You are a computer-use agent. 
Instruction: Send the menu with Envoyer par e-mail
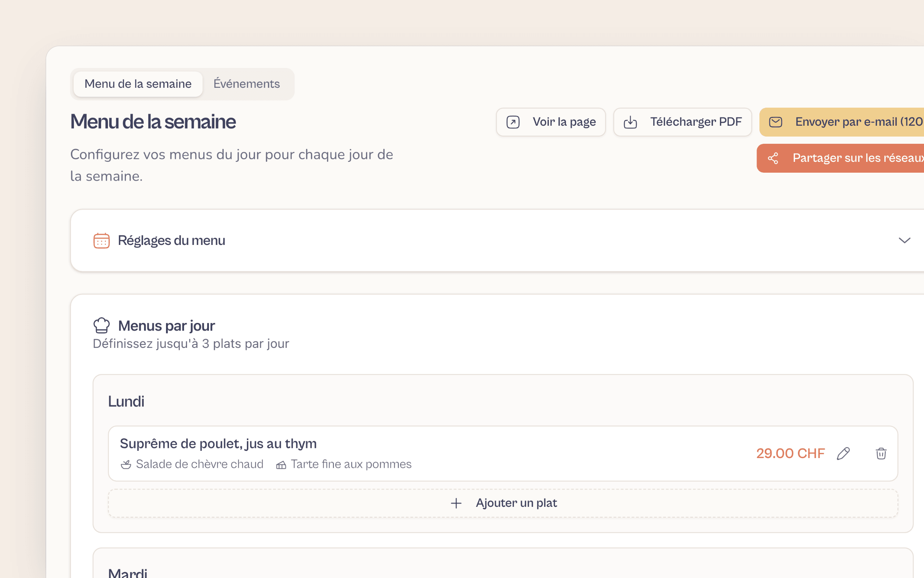[x=842, y=122]
